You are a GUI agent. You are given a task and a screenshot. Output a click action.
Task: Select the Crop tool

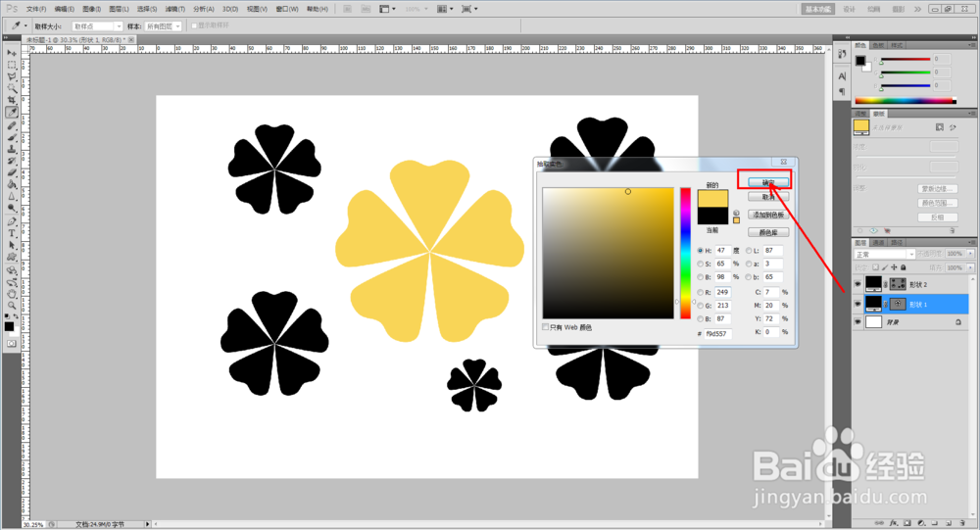point(11,101)
